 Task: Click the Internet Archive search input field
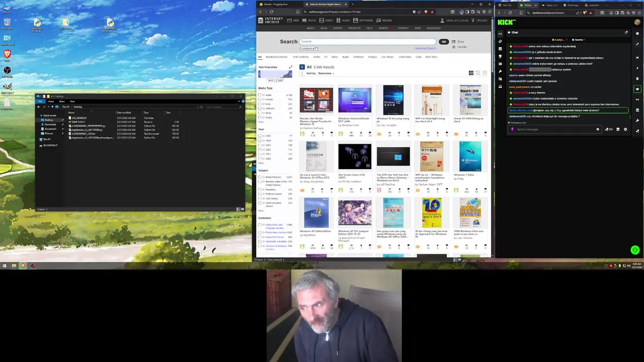coord(367,42)
